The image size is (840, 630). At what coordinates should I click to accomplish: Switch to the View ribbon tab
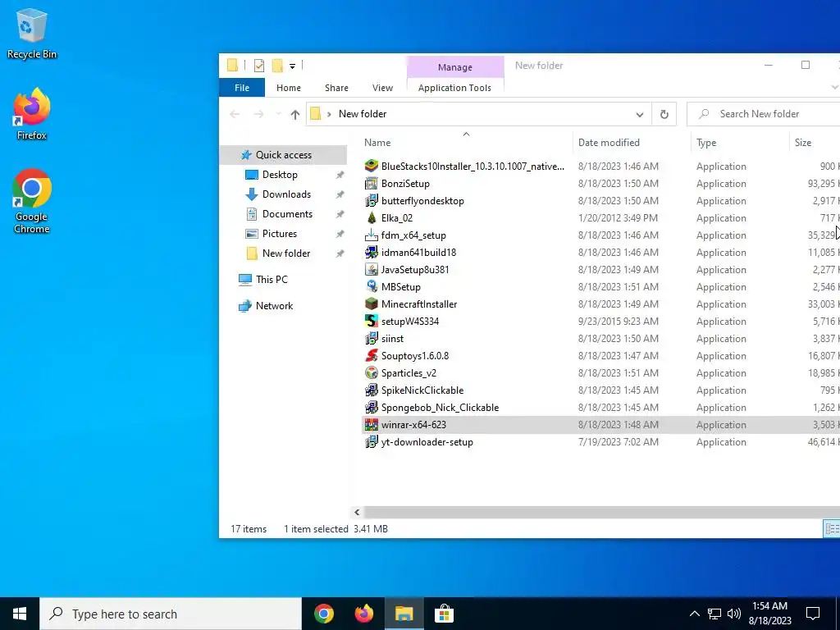pos(382,88)
